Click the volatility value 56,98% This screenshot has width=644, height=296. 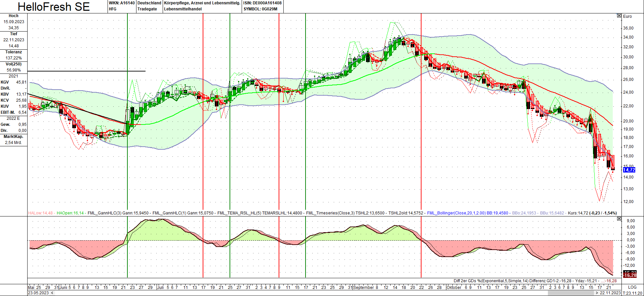[14, 70]
